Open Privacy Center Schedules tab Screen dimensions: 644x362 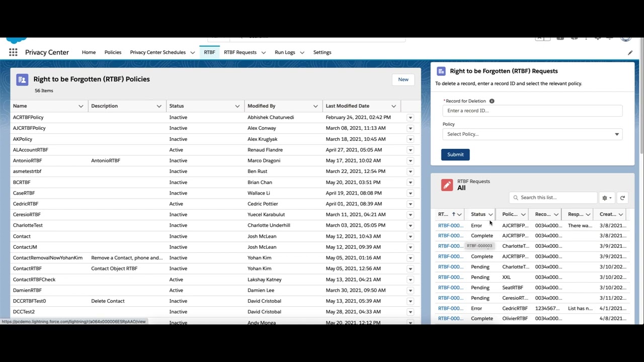(x=157, y=52)
